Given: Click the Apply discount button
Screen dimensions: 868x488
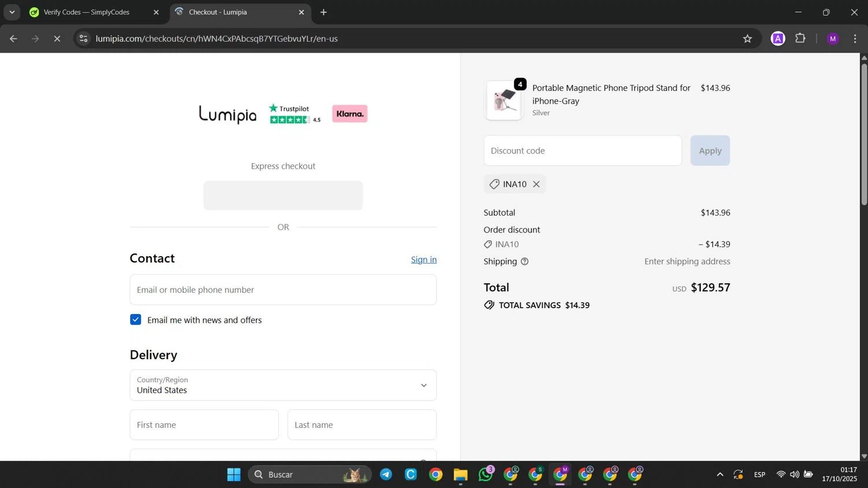Looking at the screenshot, I should coord(710,150).
